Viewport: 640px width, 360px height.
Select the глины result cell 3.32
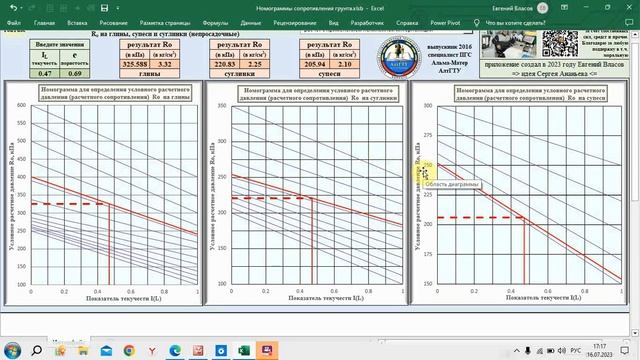click(164, 64)
